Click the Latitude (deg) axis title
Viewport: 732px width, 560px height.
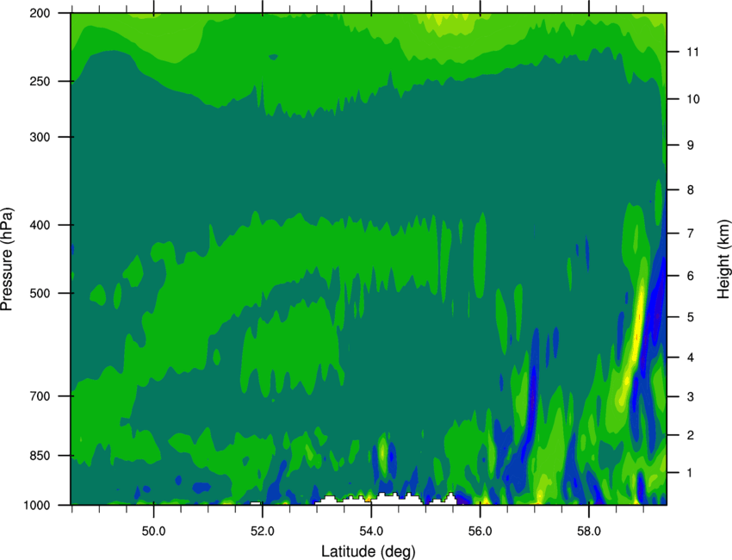pos(369,551)
